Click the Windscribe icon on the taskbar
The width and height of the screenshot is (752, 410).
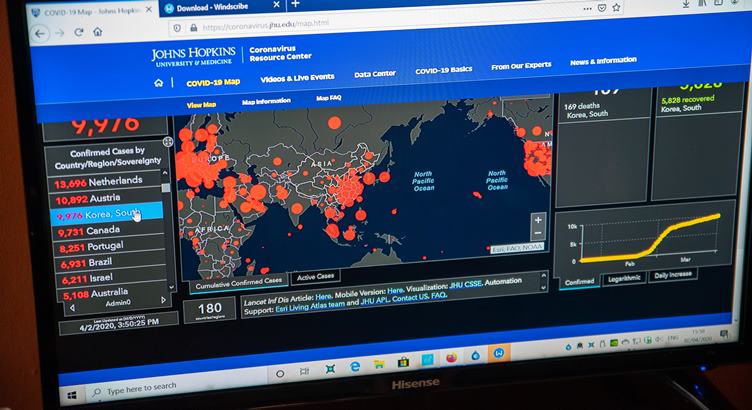pos(498,354)
